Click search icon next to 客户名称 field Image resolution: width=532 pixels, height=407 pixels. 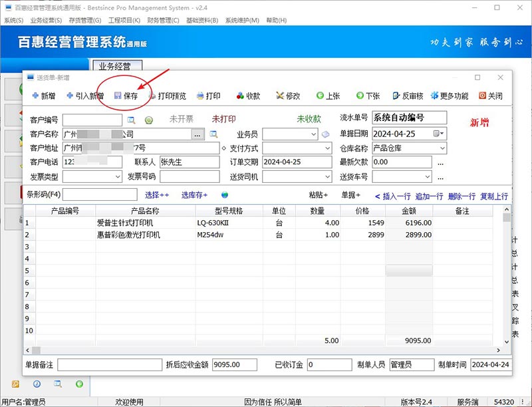[213, 134]
